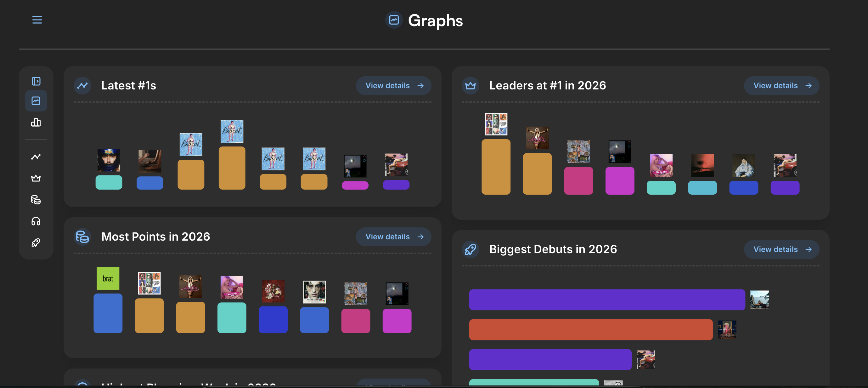Click the "Most Points in 2026" heading
This screenshot has width=868, height=388.
(156, 237)
